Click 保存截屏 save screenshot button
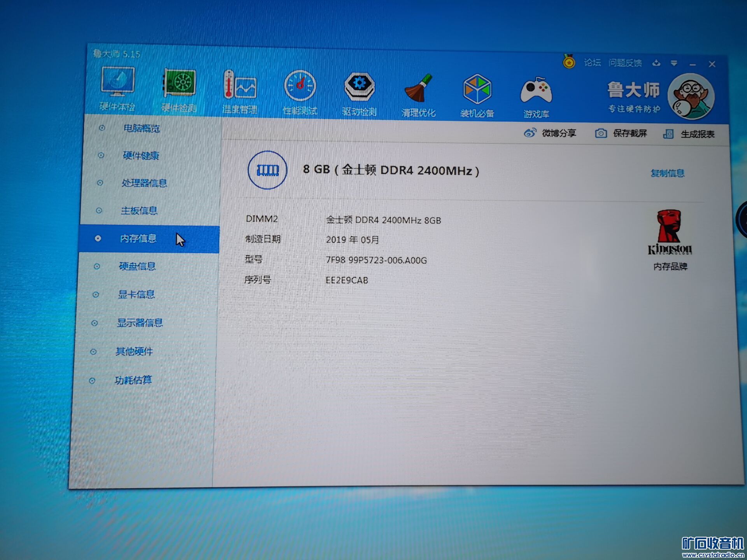The height and width of the screenshot is (560, 747). tap(621, 133)
